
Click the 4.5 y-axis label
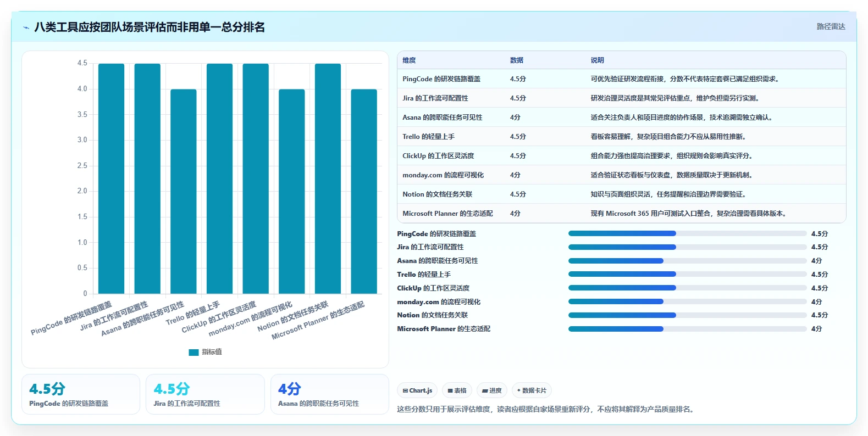(x=82, y=63)
